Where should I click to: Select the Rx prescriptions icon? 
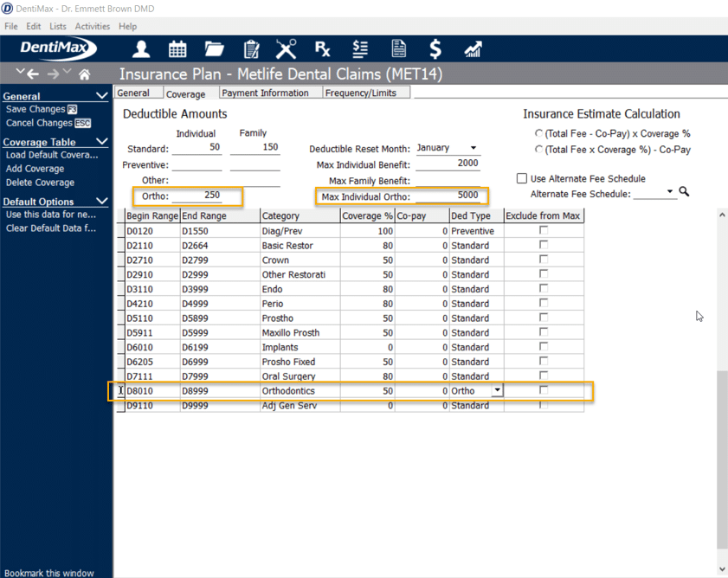click(x=322, y=49)
